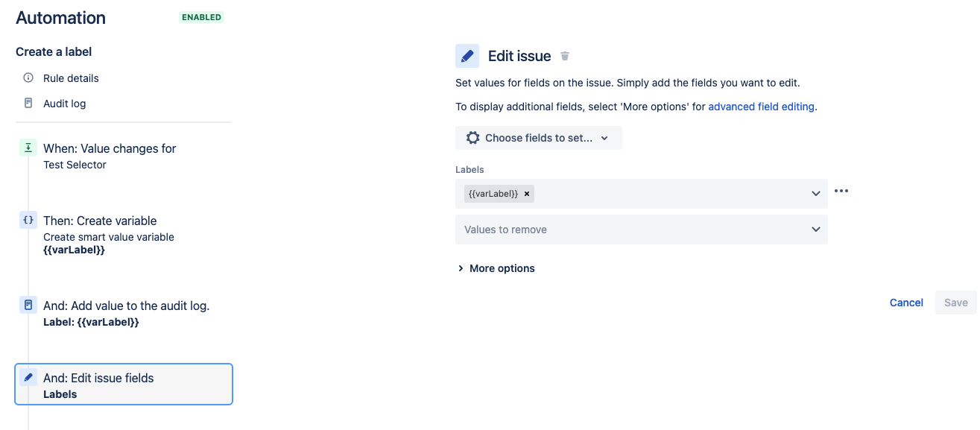Open the Values to remove dropdown

coord(642,230)
